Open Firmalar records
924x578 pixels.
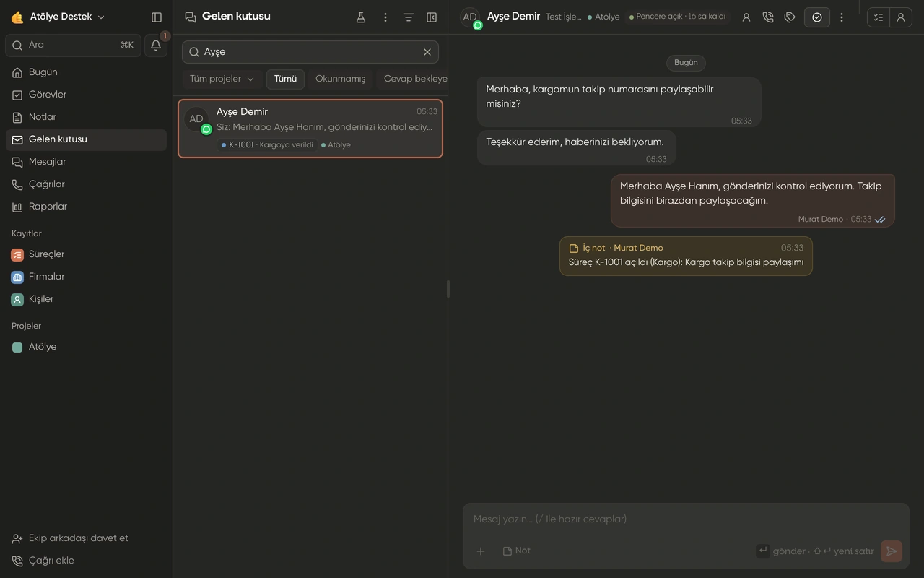click(86, 277)
